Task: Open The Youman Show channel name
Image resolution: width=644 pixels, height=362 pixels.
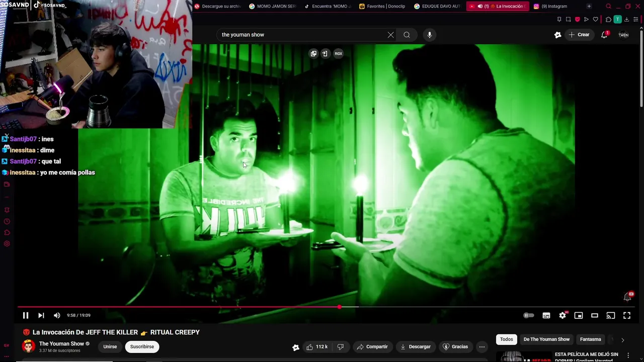Action: 61,344
